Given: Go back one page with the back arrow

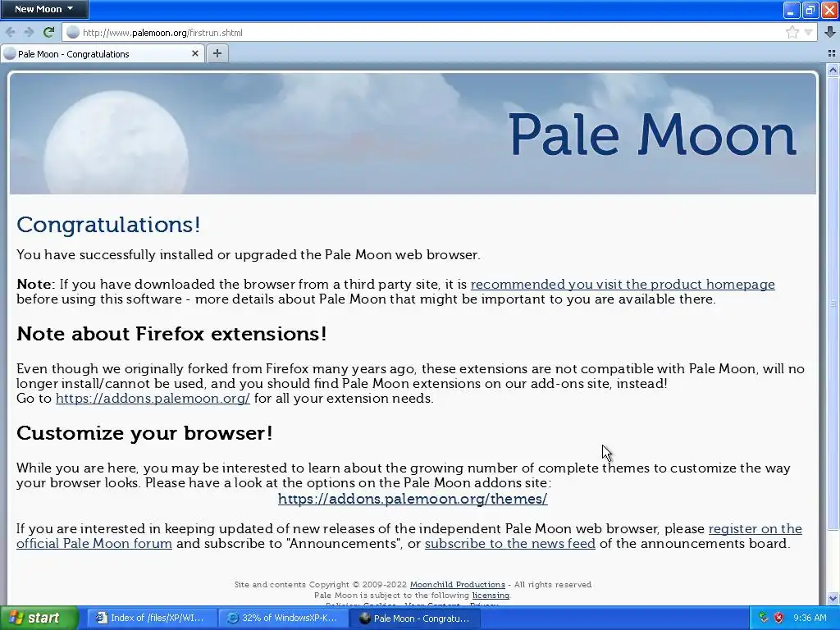Looking at the screenshot, I should pos(10,32).
